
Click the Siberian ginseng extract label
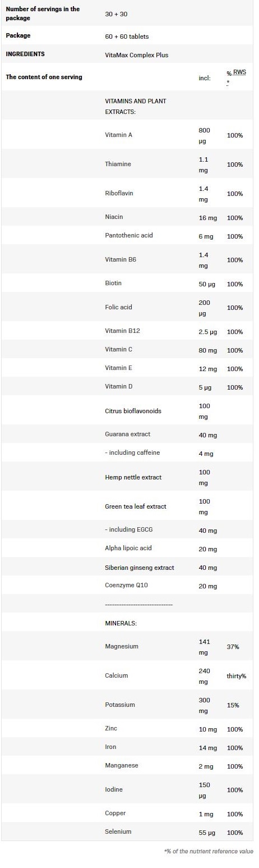point(140,568)
